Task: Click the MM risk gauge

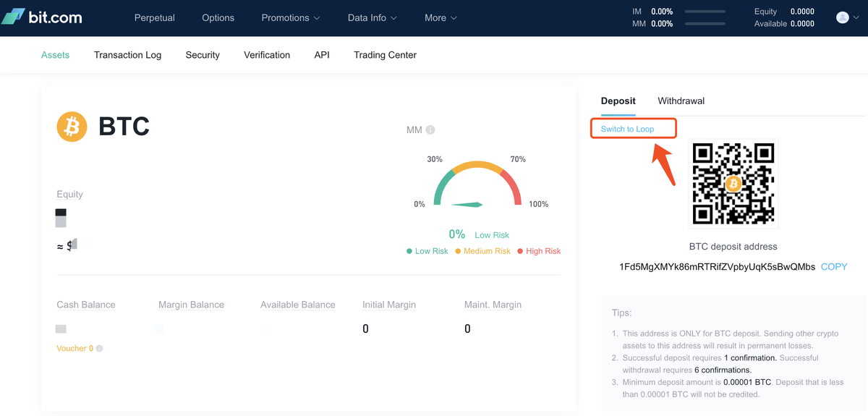Action: click(477, 185)
